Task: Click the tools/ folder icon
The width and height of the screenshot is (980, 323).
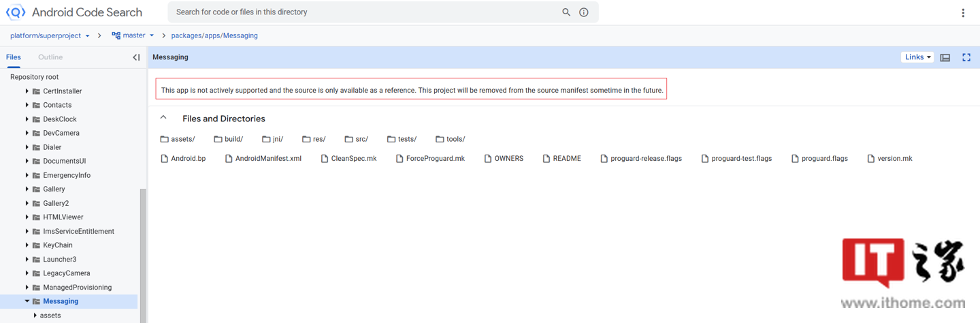Action: point(440,139)
